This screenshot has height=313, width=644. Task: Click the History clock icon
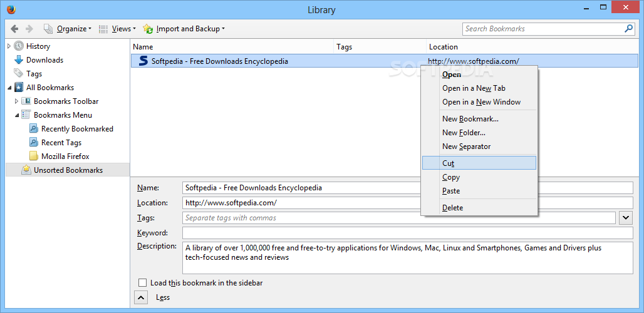(19, 46)
